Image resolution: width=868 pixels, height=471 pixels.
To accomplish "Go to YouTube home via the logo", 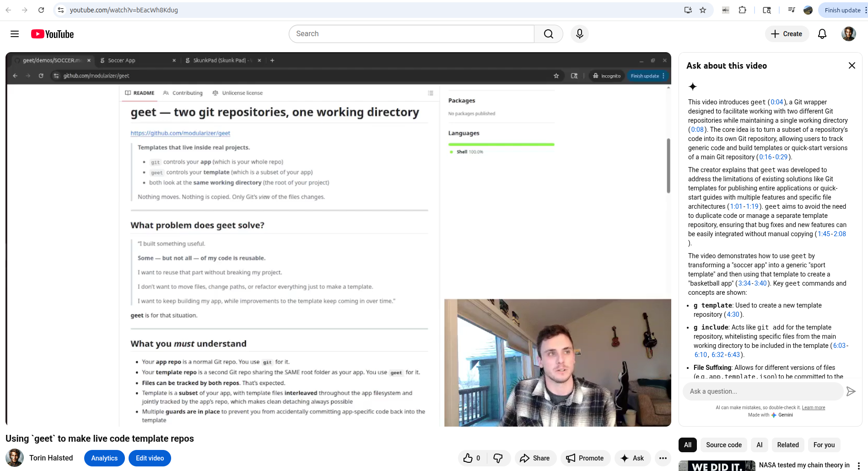I will 53,34.
